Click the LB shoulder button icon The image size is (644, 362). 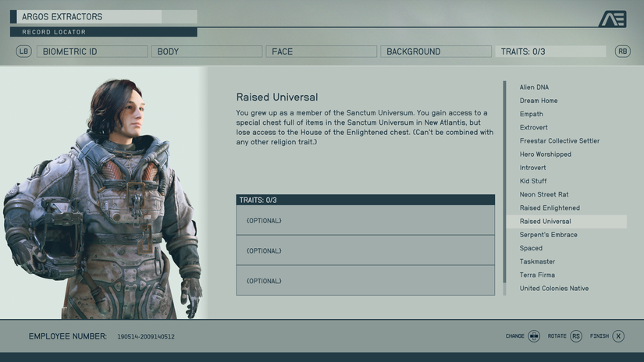tap(24, 51)
